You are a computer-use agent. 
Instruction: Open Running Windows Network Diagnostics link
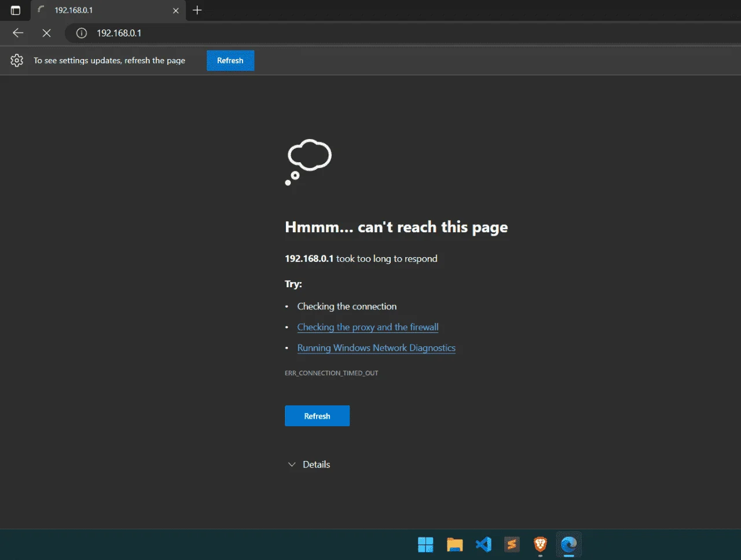coord(376,348)
